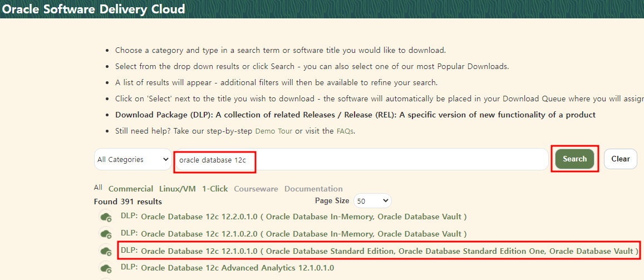
Task: Select the All filter tab
Action: pyautogui.click(x=98, y=188)
